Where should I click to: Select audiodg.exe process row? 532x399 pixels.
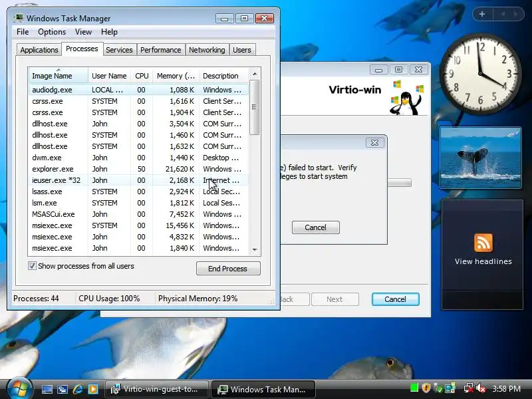pyautogui.click(x=138, y=90)
